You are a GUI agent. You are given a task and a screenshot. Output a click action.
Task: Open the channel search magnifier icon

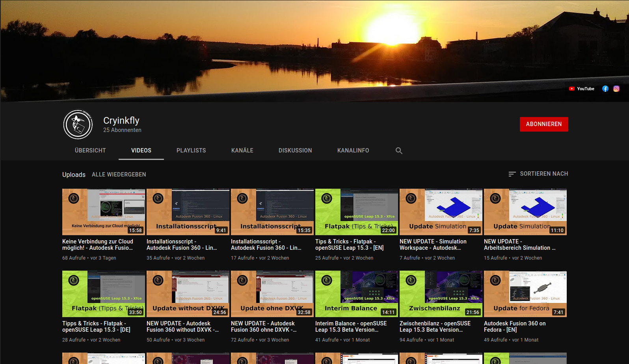pyautogui.click(x=399, y=150)
